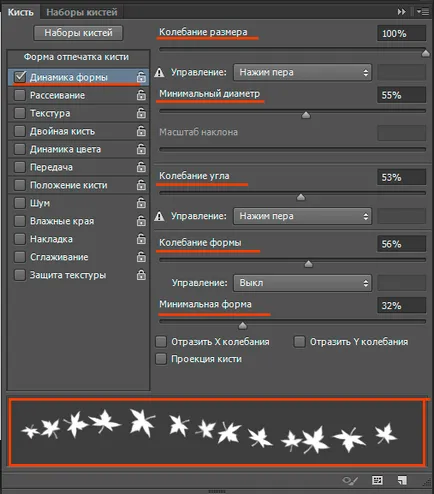Enable the Рассеивание checkbox

coord(20,95)
